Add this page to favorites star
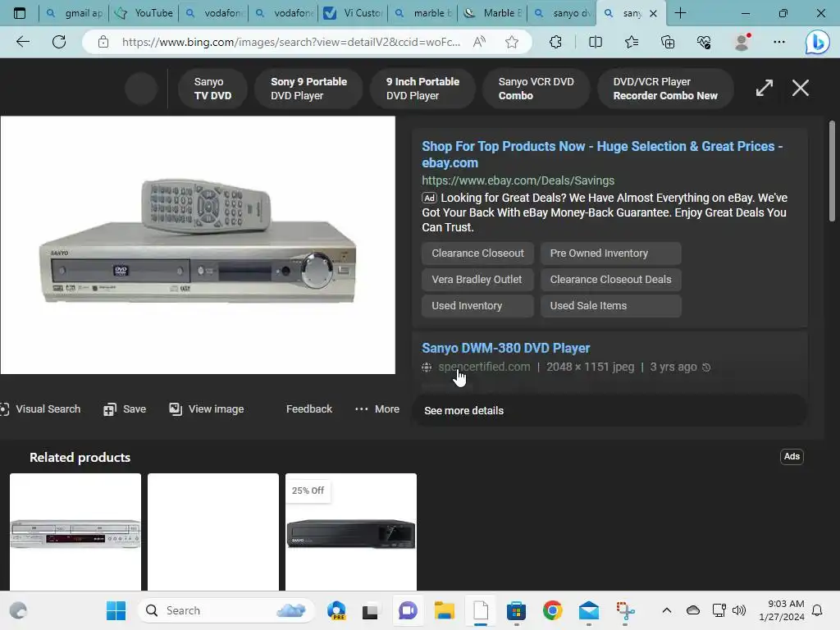 point(512,42)
